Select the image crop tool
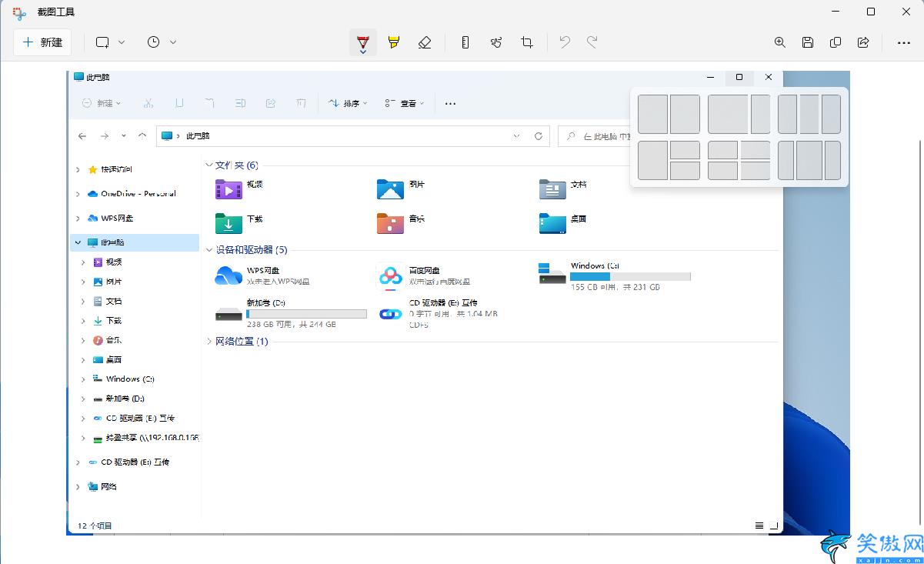Image resolution: width=924 pixels, height=564 pixels. 527,42
